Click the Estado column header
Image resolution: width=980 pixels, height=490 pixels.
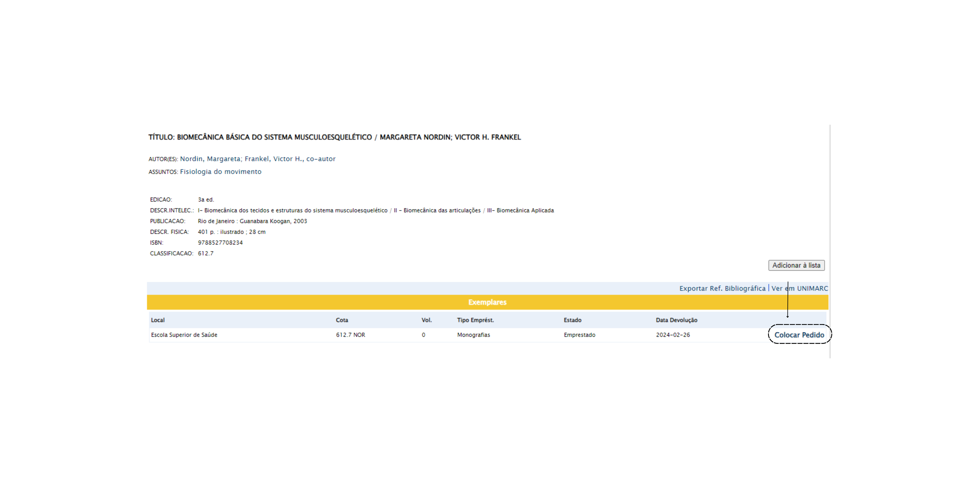(572, 320)
